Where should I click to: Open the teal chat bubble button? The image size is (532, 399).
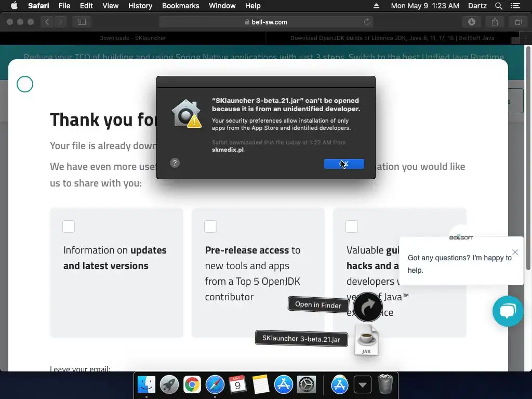[508, 311]
